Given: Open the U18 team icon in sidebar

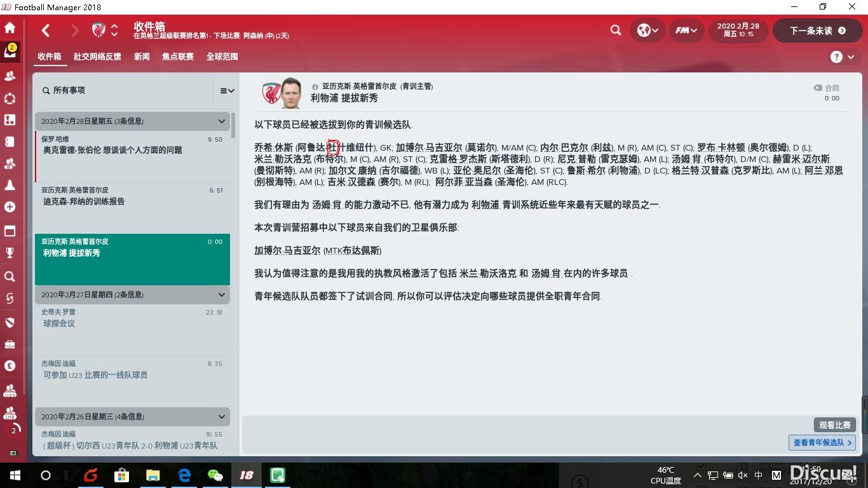Looking at the screenshot, I should [x=10, y=414].
